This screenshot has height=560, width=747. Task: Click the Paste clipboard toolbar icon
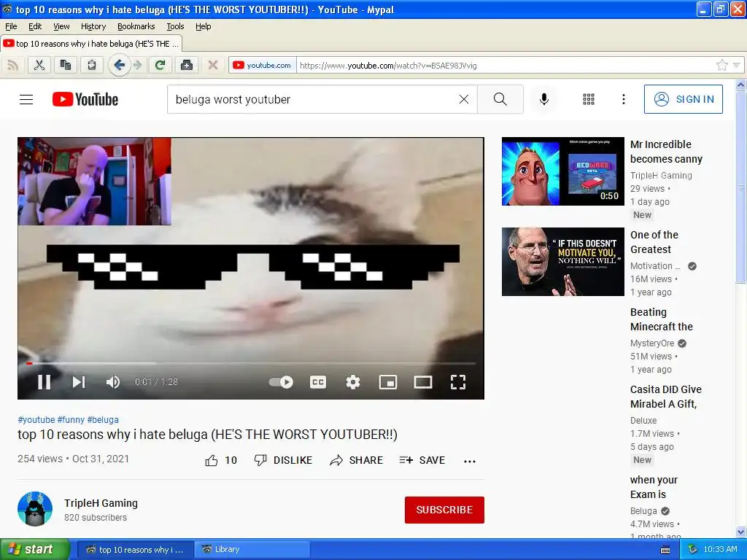pyautogui.click(x=91, y=65)
